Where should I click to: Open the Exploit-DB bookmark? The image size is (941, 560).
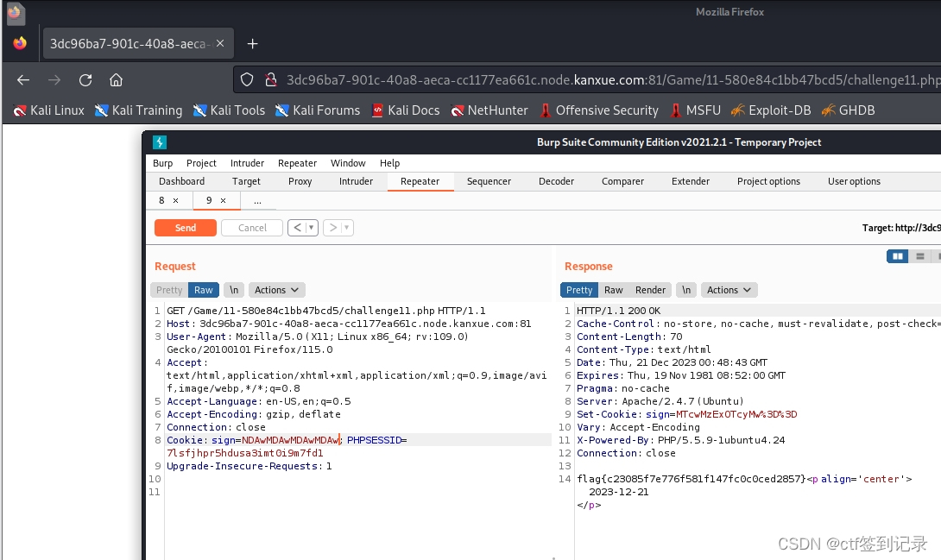point(771,110)
